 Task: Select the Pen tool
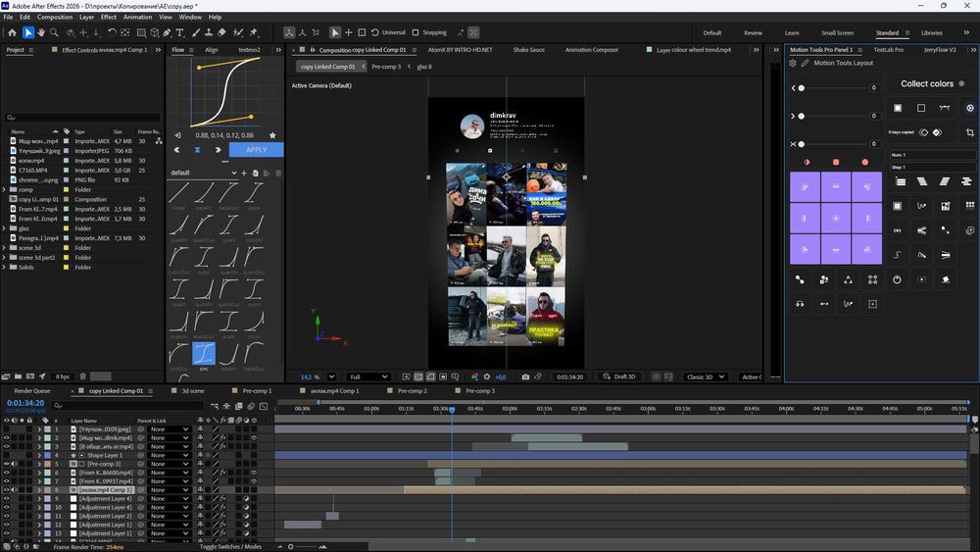point(167,32)
